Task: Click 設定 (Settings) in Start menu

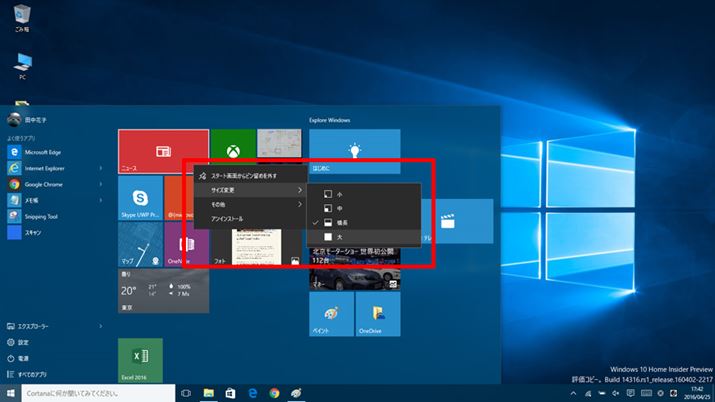Action: [23, 342]
